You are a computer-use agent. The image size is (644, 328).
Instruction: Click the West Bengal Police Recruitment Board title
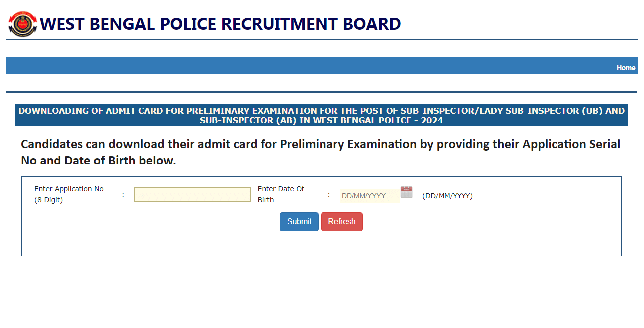click(220, 24)
